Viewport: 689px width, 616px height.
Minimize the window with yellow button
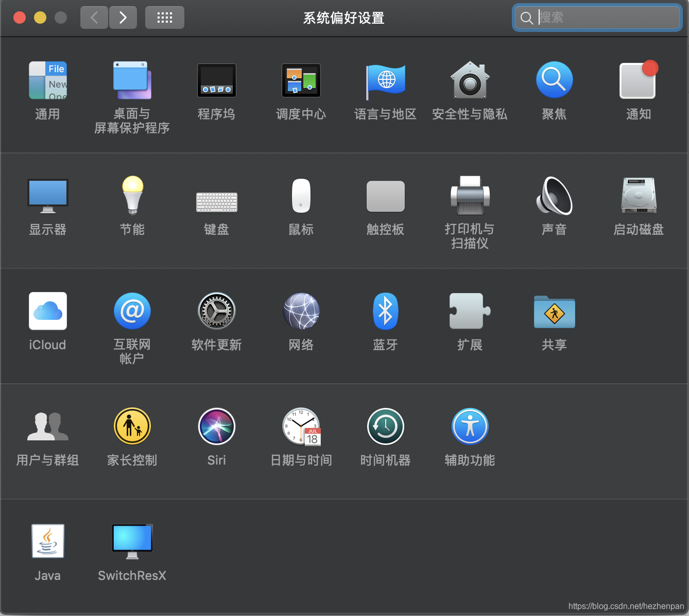(x=40, y=18)
